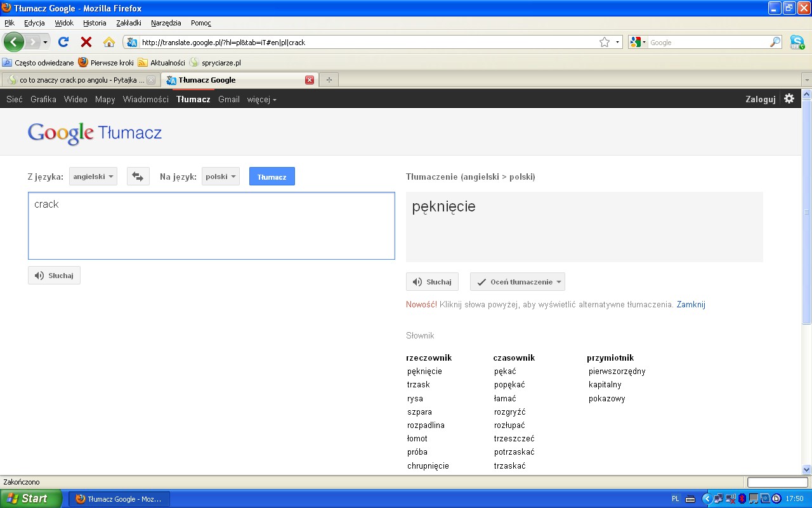Image resolution: width=812 pixels, height=508 pixels.
Task: Bookmark this page with the star icon
Action: 605,43
